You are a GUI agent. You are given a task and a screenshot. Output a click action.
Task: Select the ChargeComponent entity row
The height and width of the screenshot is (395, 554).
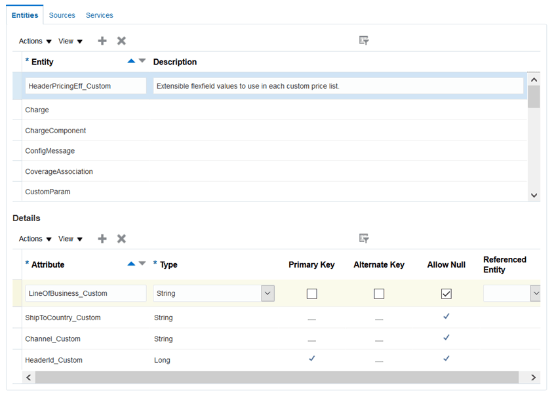pos(270,130)
